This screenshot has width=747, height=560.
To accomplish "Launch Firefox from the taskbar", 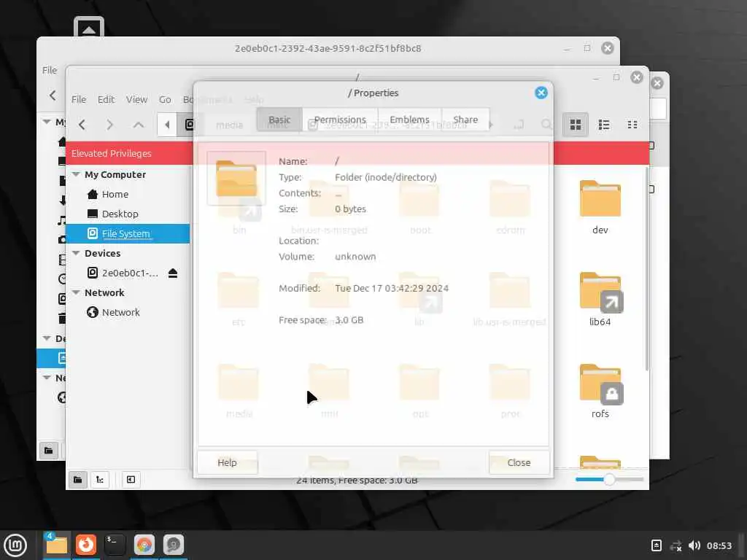I will 86,545.
